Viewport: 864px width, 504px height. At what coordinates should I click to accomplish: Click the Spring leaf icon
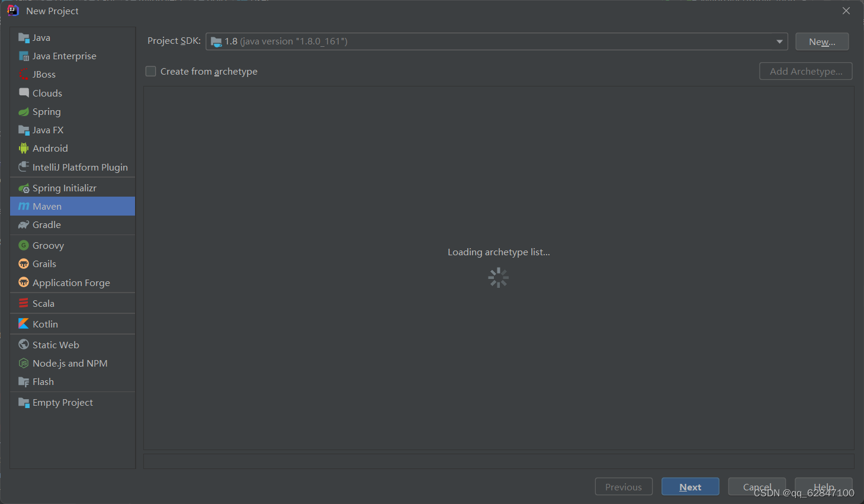24,112
